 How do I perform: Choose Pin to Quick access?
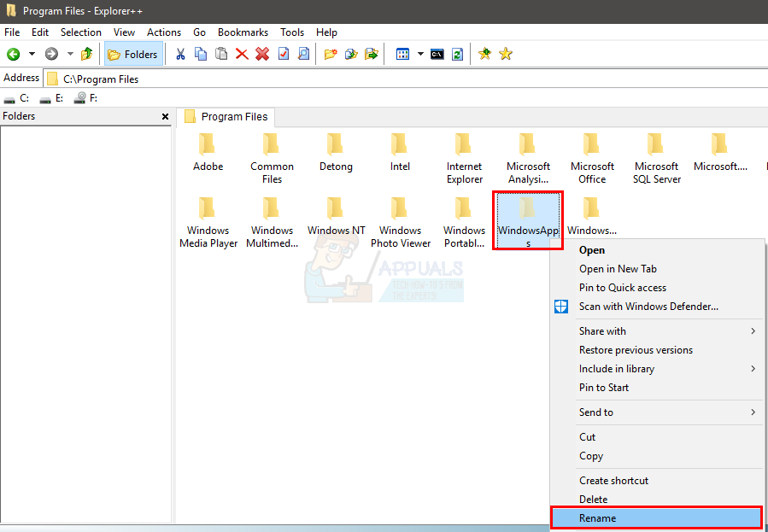(659, 288)
